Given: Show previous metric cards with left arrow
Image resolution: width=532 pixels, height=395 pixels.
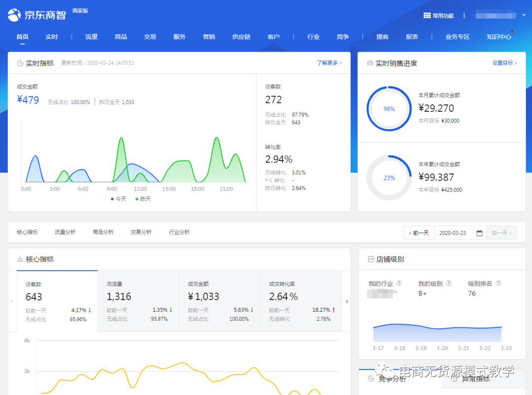Looking at the screenshot, I should pyautogui.click(x=11, y=301).
